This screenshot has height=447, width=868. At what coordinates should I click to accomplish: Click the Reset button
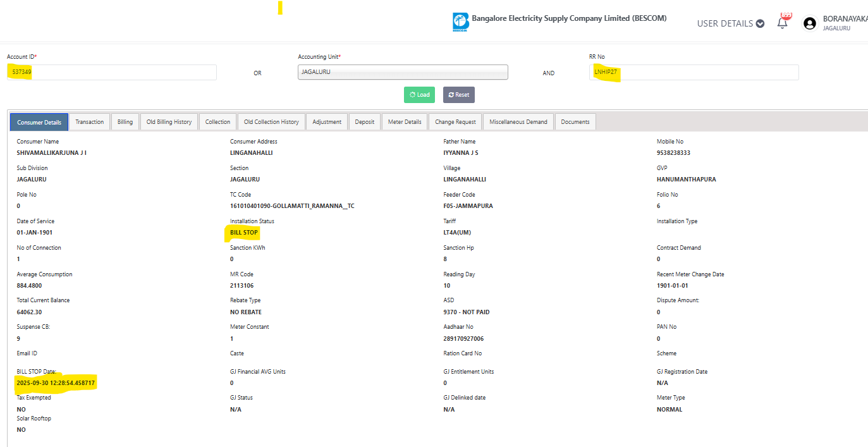coord(458,95)
